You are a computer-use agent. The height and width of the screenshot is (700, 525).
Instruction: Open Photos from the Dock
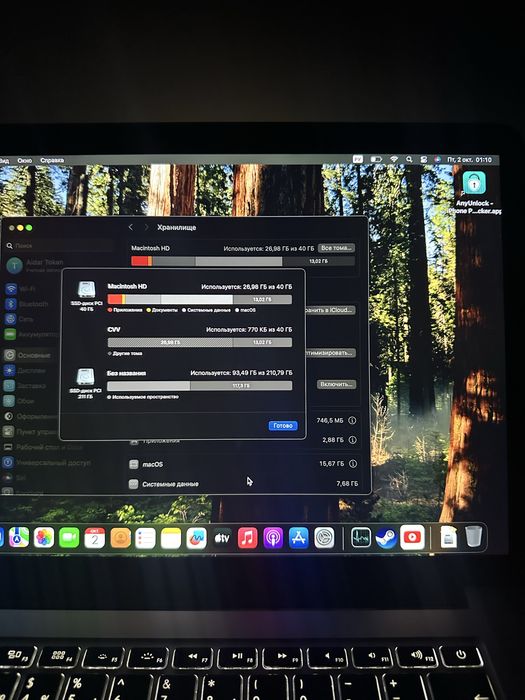coord(44,538)
